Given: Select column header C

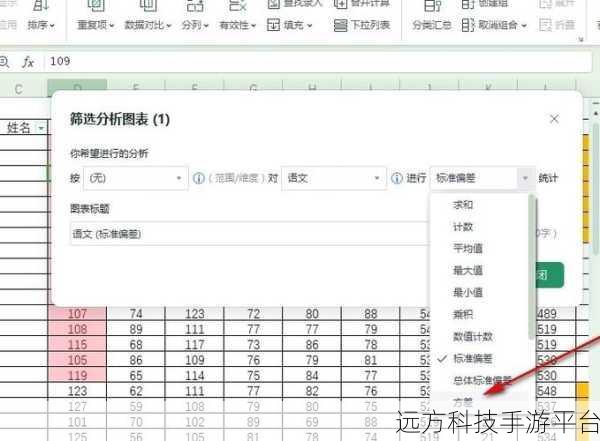Looking at the screenshot, I should [18, 89].
